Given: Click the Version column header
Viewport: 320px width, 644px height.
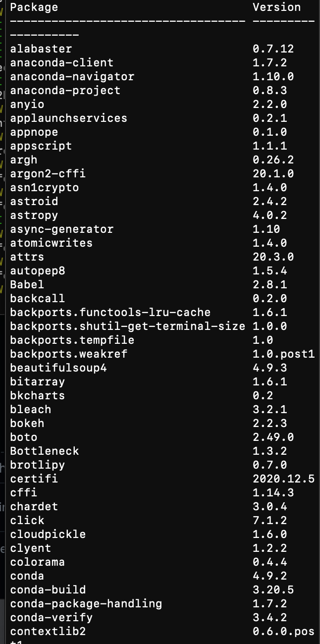Looking at the screenshot, I should (276, 7).
